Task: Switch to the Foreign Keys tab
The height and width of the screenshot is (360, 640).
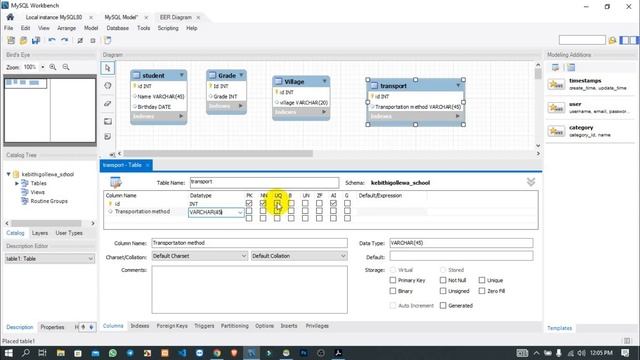Action: (172, 326)
